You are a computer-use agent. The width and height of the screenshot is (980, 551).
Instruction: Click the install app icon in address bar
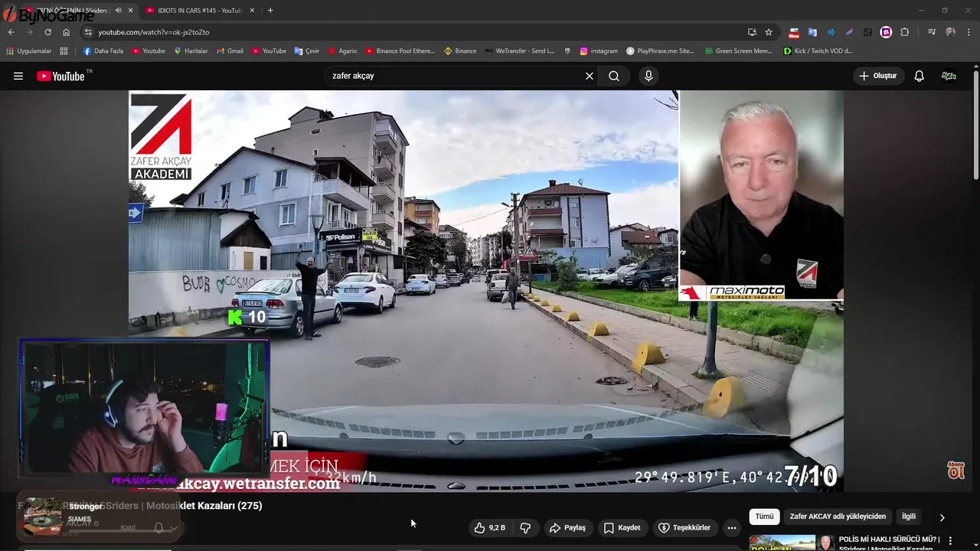(752, 32)
